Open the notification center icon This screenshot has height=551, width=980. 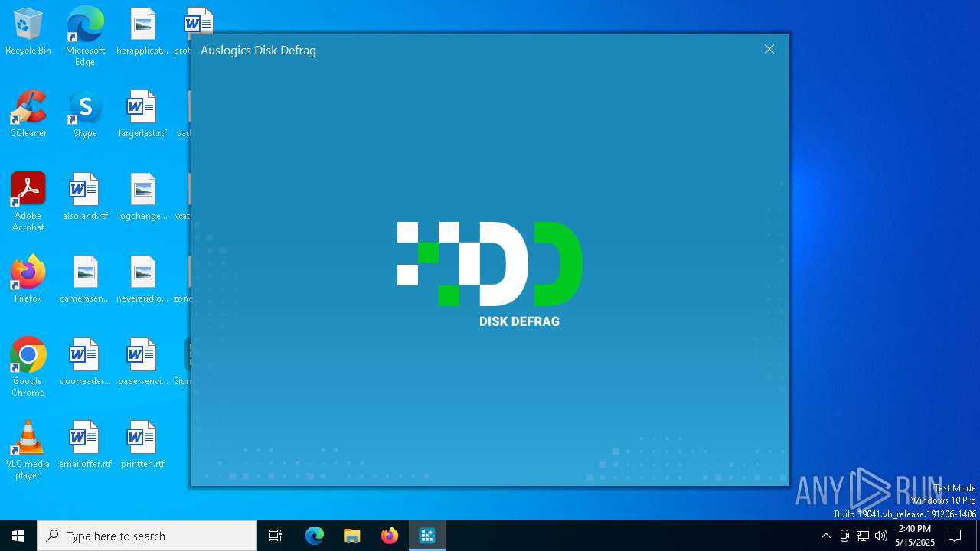click(x=955, y=536)
